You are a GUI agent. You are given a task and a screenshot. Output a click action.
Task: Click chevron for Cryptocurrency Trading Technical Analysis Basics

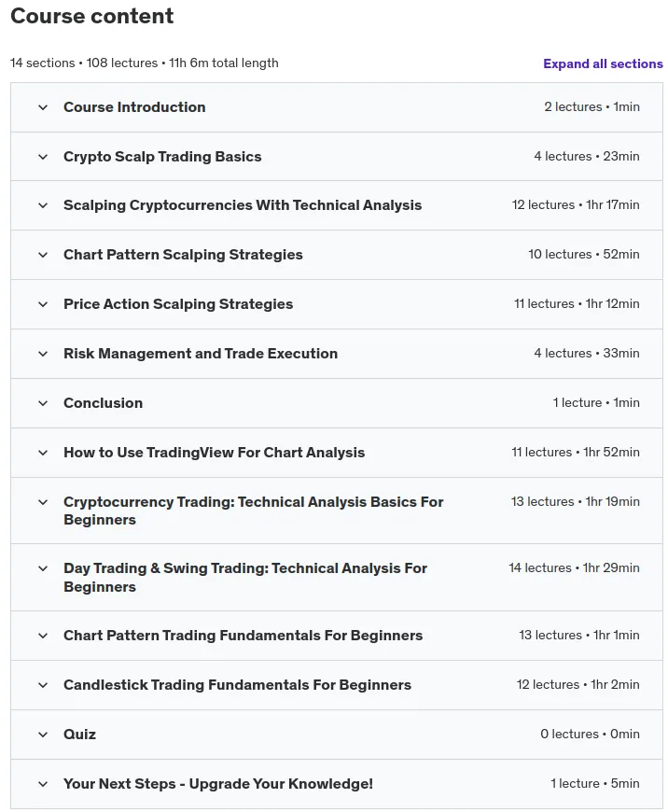[43, 502]
